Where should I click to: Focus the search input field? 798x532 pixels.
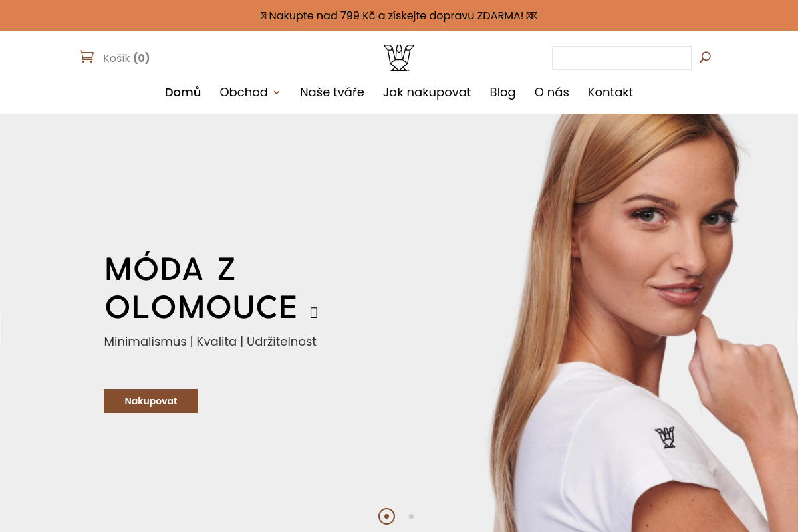[622, 58]
